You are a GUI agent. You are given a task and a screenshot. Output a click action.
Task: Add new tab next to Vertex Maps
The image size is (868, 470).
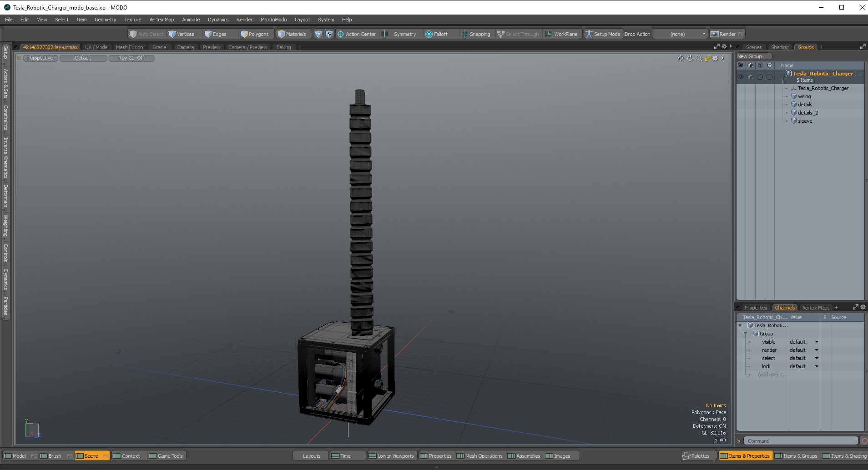836,308
